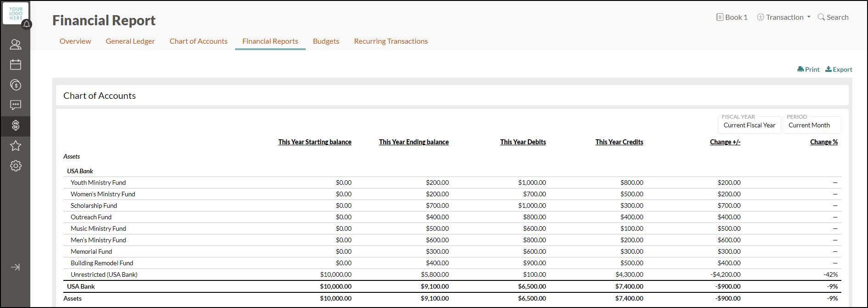Click the Print button
The height and width of the screenshot is (308, 868).
(808, 69)
